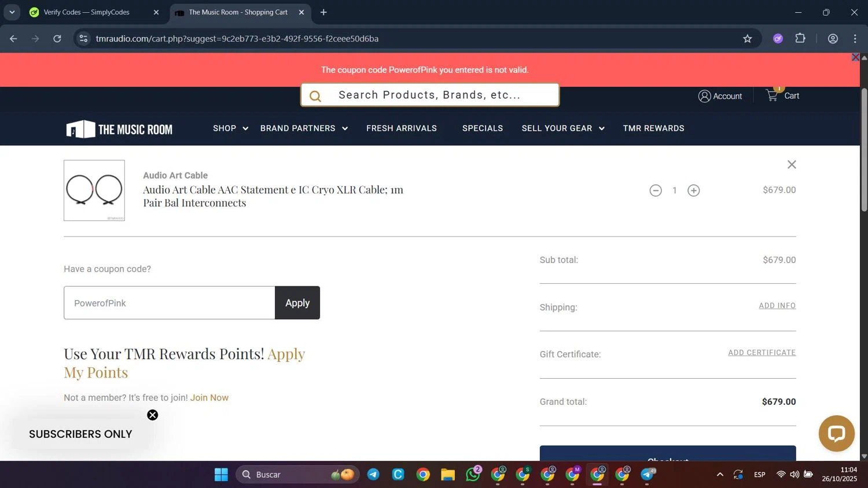Remove the Audio Art Cable item with the X

point(792,165)
